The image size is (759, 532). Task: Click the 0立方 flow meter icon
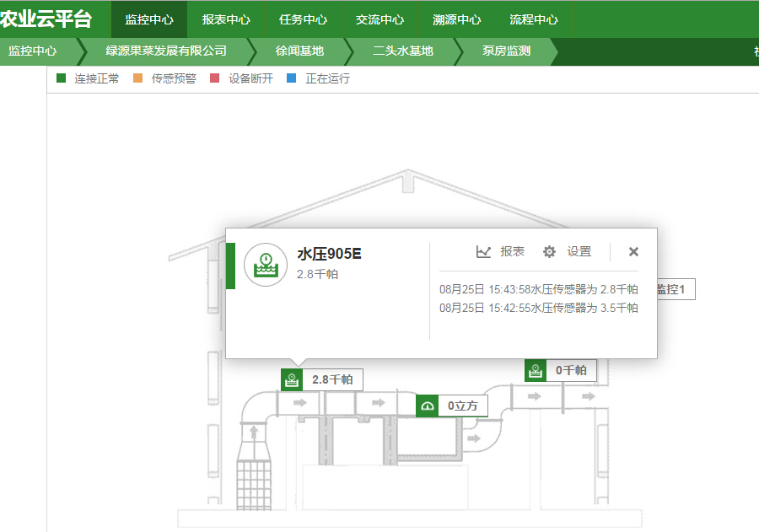(x=428, y=406)
